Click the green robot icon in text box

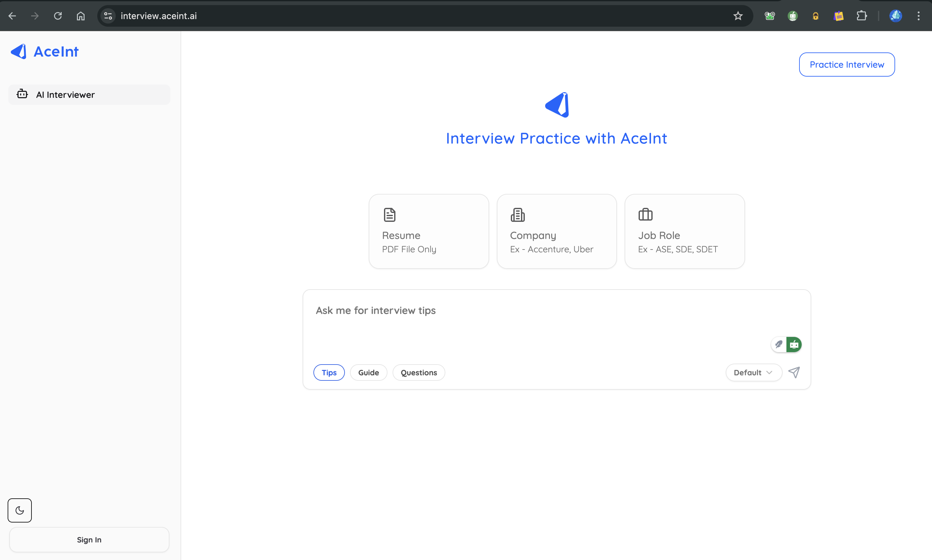coord(794,344)
